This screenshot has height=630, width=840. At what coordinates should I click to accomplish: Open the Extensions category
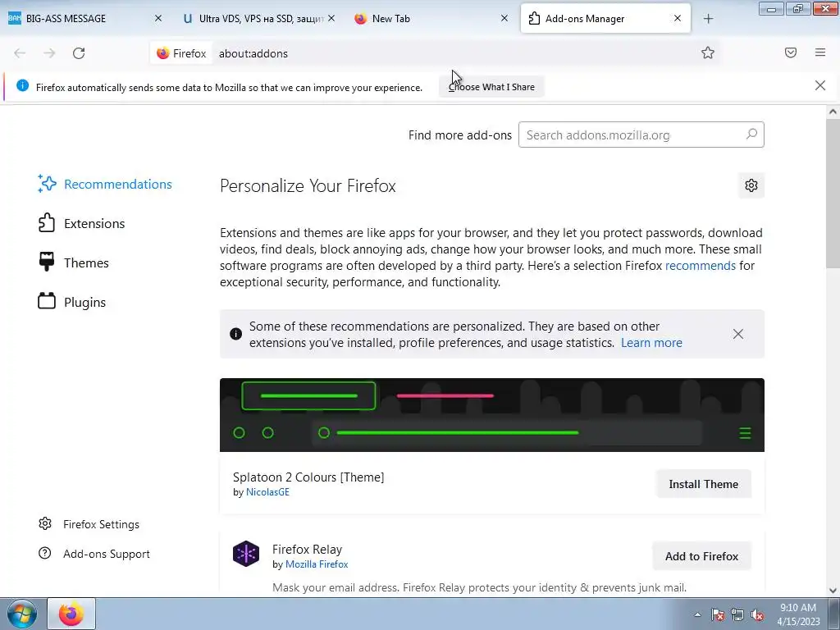click(x=81, y=223)
